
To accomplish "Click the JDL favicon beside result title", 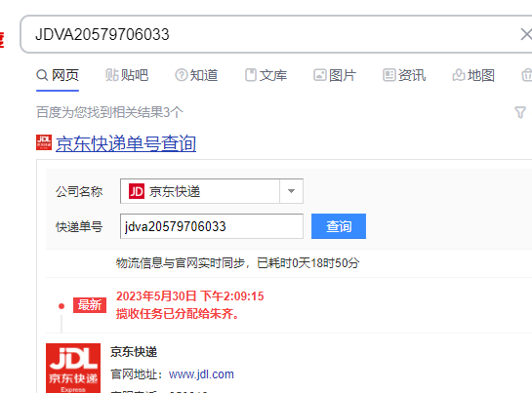I will 44,142.
